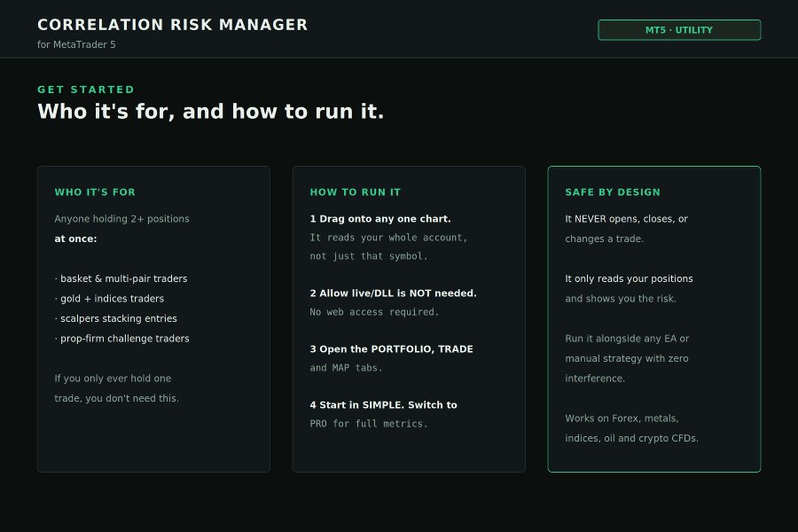Click step '1 Drag onto any one chart.'
The image size is (798, 532).
pyautogui.click(x=380, y=219)
